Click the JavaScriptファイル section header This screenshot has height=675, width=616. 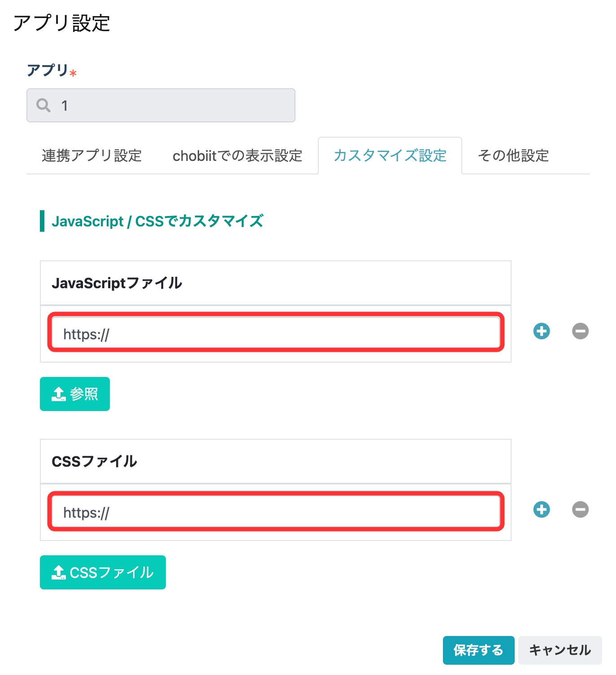pyautogui.click(x=276, y=283)
